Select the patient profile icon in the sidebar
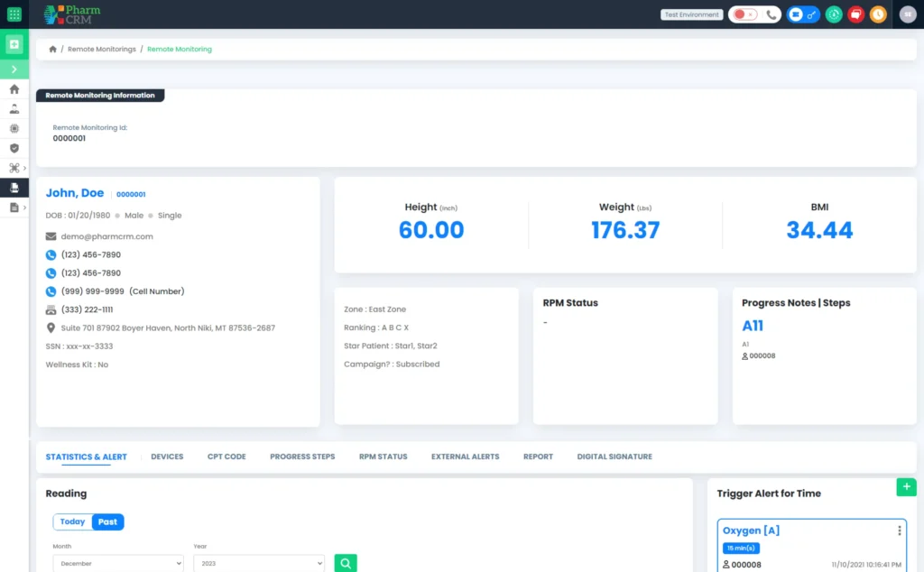The height and width of the screenshot is (572, 924). tap(14, 108)
